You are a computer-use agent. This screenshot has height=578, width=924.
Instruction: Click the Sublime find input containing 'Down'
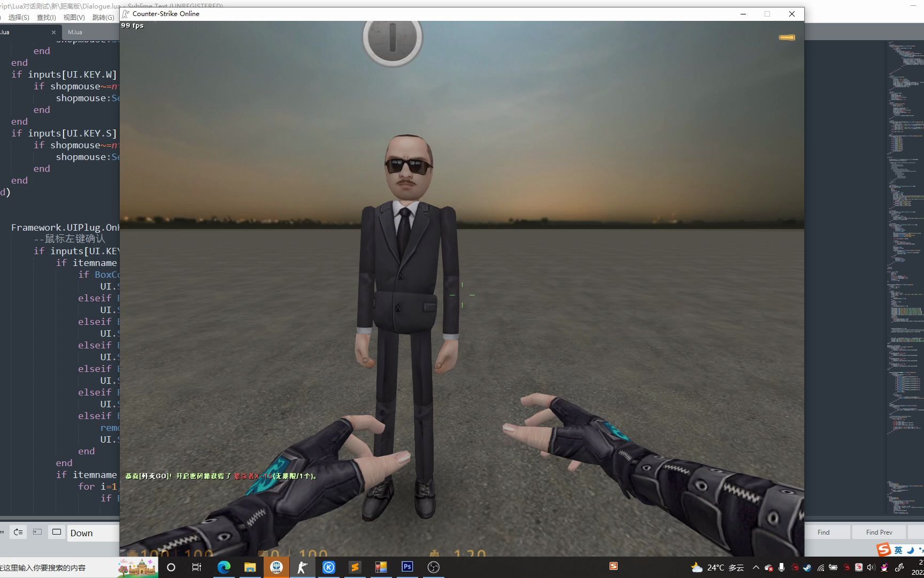93,533
